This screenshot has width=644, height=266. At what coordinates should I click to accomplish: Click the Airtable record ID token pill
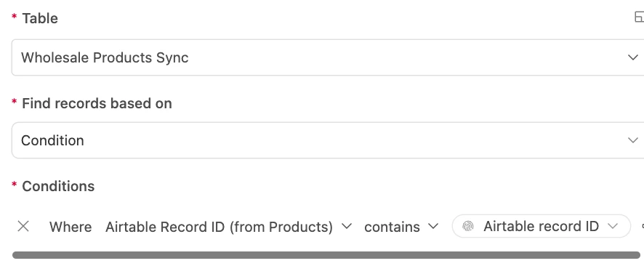[x=541, y=226]
